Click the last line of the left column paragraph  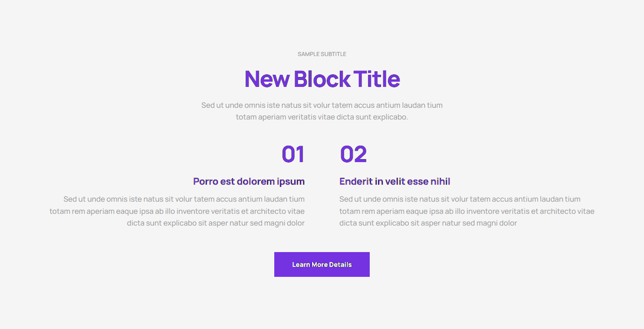point(216,223)
